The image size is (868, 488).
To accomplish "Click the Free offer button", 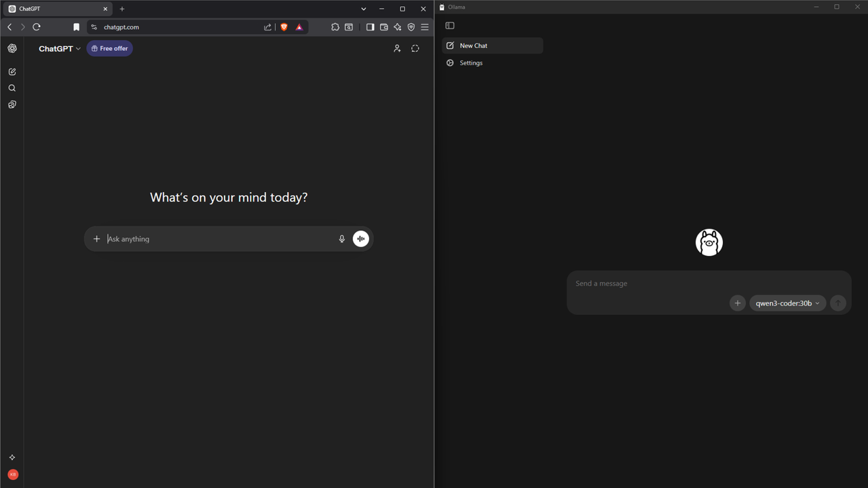I will tap(109, 49).
